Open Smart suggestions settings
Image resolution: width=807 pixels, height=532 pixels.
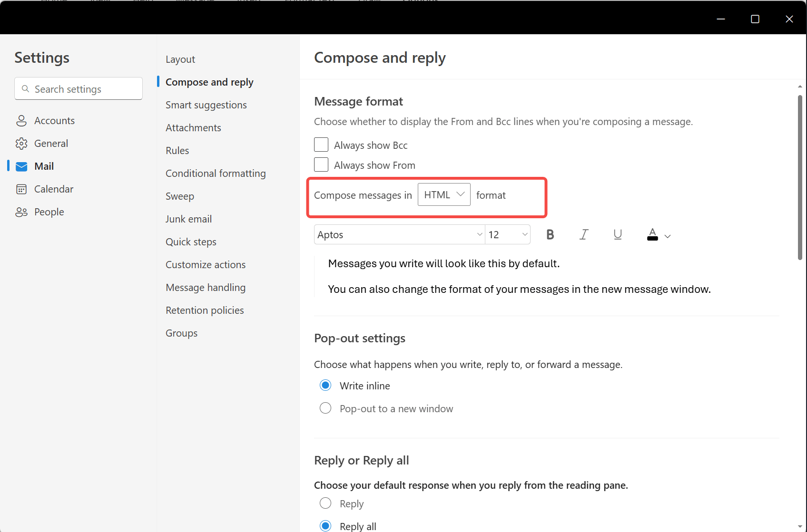coord(206,105)
